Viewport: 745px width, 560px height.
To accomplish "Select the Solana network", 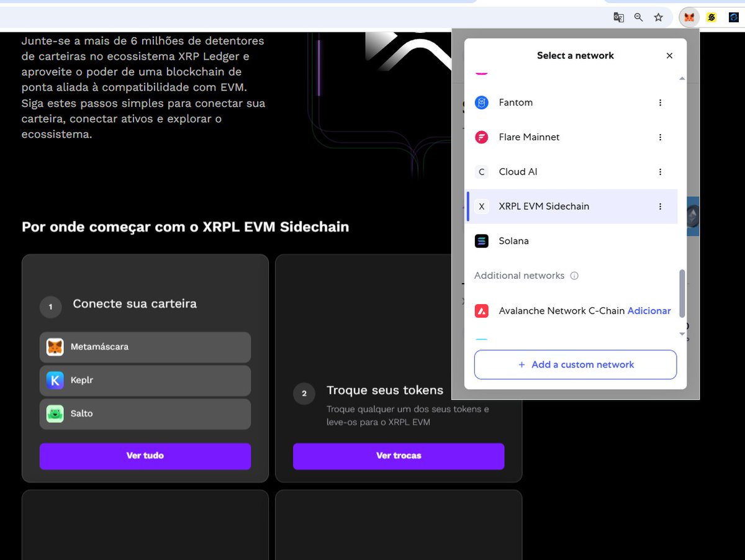I will coord(571,241).
